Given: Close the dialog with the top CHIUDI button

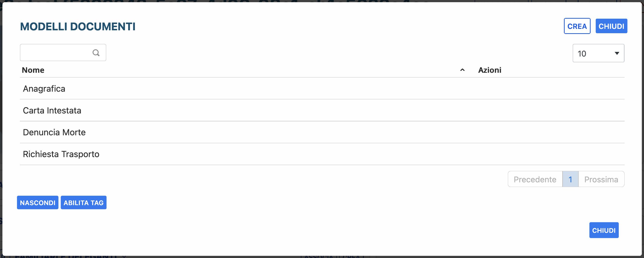Looking at the screenshot, I should [611, 26].
